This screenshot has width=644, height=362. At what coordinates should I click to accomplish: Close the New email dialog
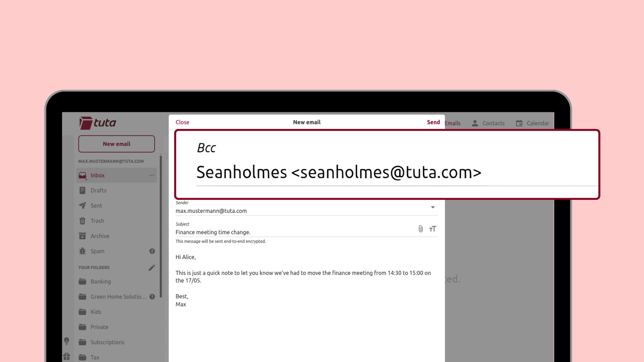click(182, 122)
